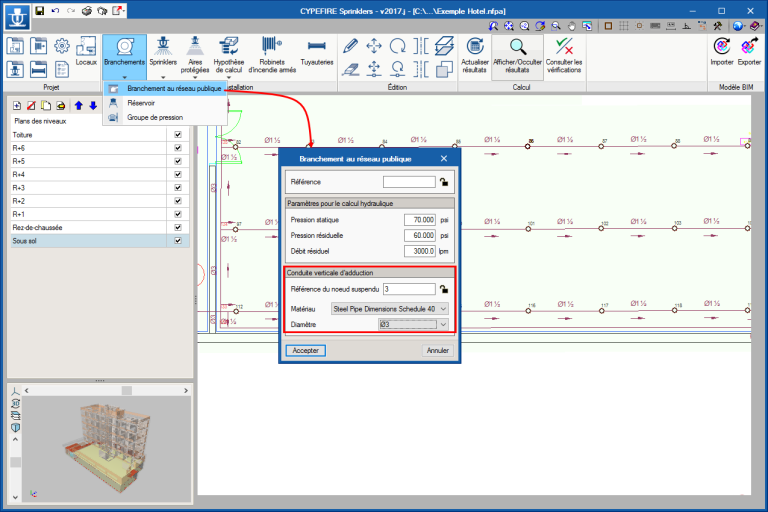This screenshot has width=768, height=512.
Task: Open Robinets d'incendie armés tool
Action: click(271, 46)
